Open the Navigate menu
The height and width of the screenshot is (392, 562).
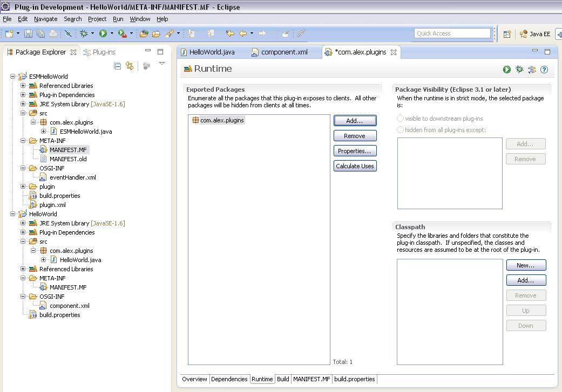tap(45, 19)
